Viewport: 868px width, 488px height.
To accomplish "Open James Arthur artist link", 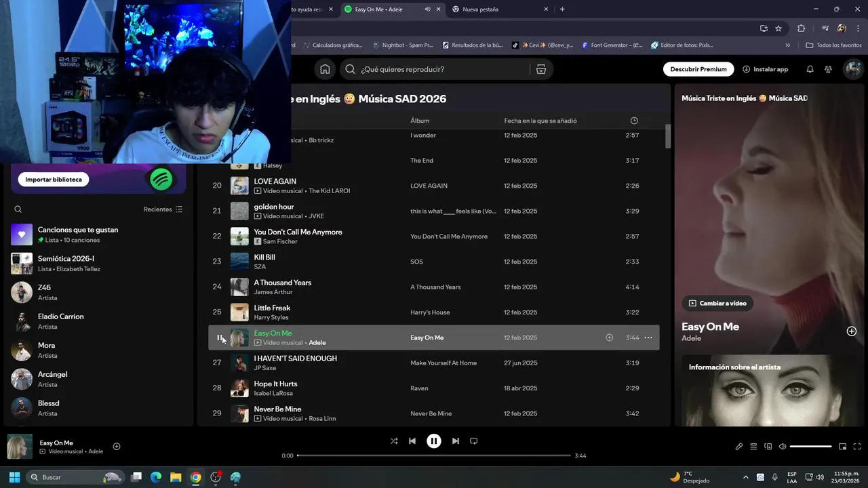I will [x=273, y=292].
